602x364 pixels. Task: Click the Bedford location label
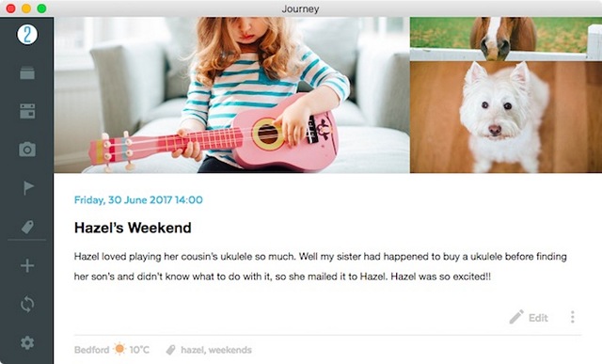[92, 350]
